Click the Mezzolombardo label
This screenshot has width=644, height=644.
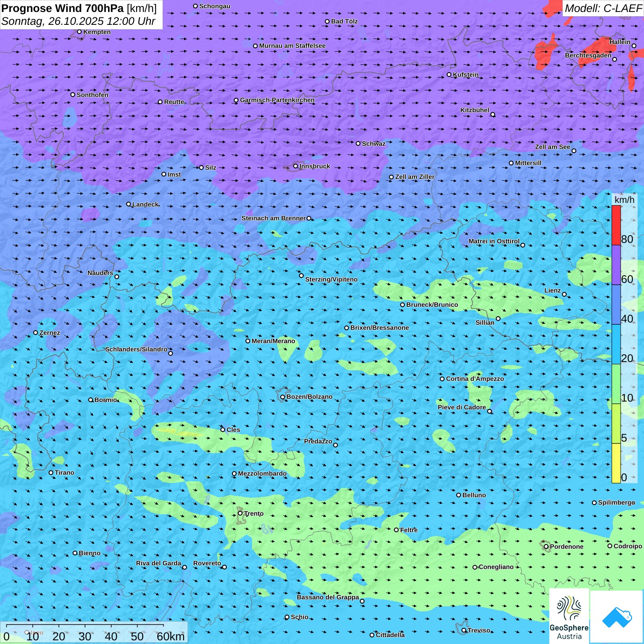[x=262, y=473]
